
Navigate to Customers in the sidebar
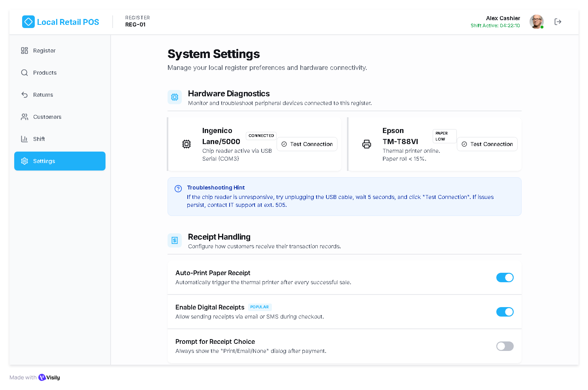pos(47,117)
